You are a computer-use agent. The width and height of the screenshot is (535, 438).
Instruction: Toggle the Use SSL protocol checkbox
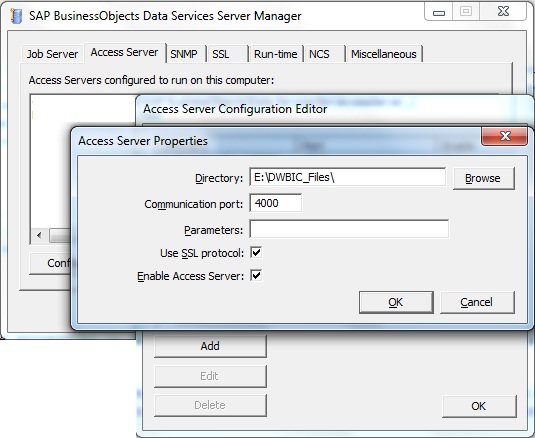point(256,253)
